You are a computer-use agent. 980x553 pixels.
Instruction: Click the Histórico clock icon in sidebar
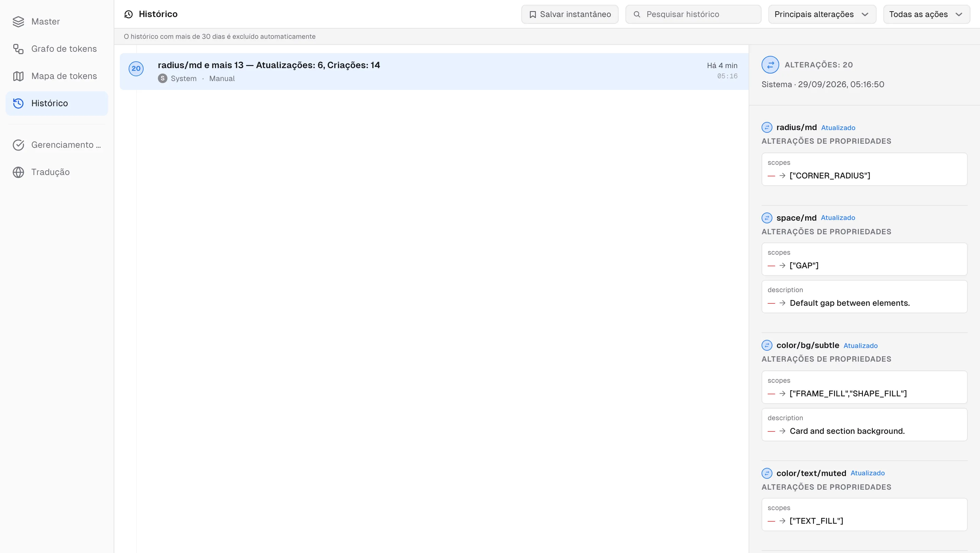click(18, 104)
